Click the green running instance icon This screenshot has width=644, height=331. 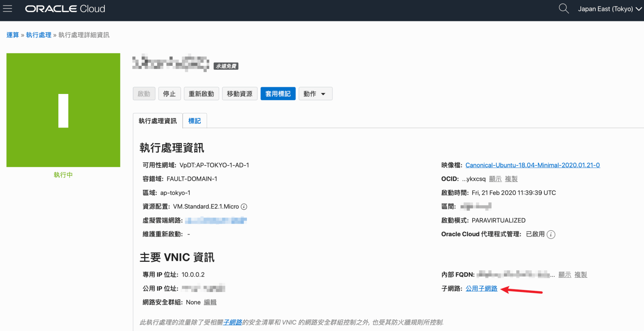point(63,110)
